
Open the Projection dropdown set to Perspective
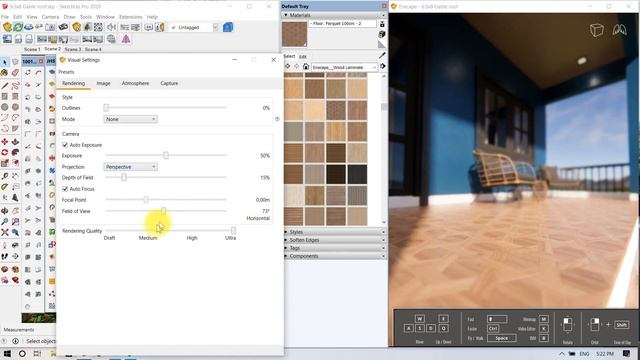click(x=131, y=167)
